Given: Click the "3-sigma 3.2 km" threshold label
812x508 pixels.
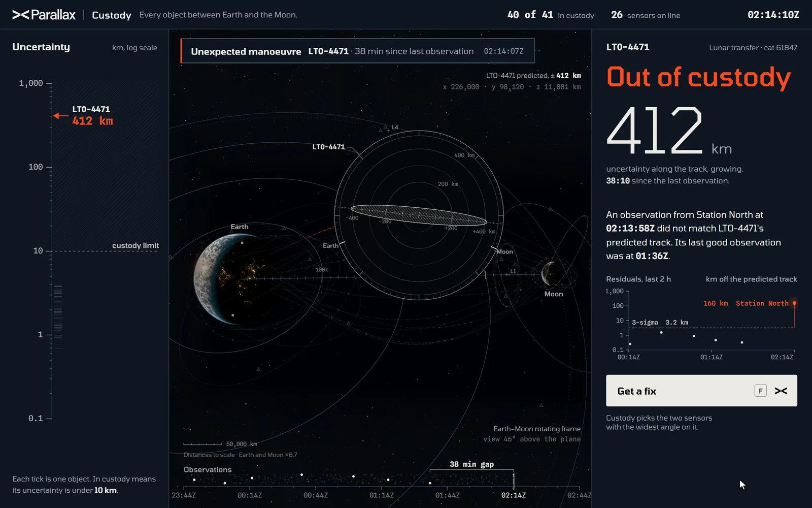Looking at the screenshot, I should click(660, 323).
